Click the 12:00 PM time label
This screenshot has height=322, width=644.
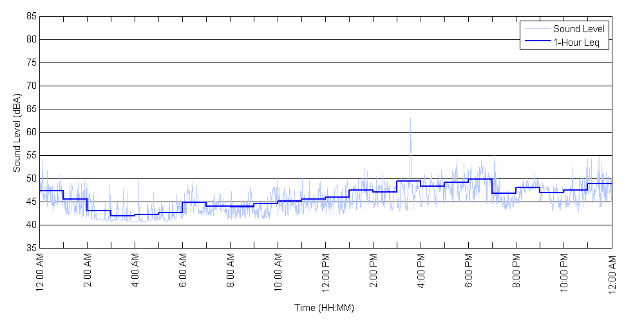coord(326,274)
